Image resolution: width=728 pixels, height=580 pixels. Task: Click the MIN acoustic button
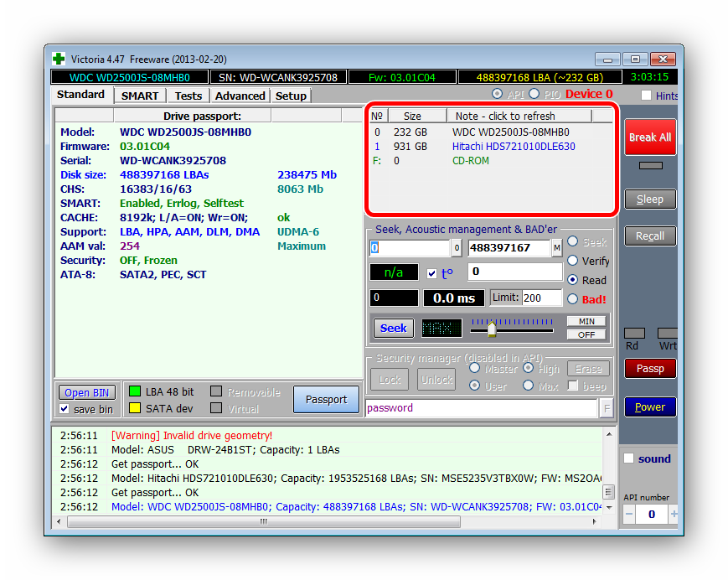click(x=586, y=321)
